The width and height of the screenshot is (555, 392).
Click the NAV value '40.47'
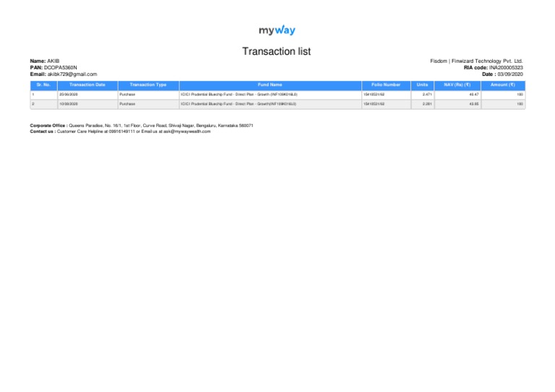click(x=474, y=95)
